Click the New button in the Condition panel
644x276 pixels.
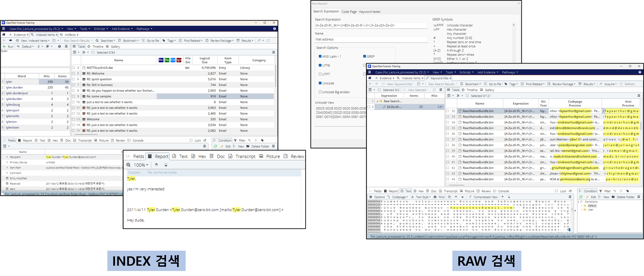click(x=604, y=197)
